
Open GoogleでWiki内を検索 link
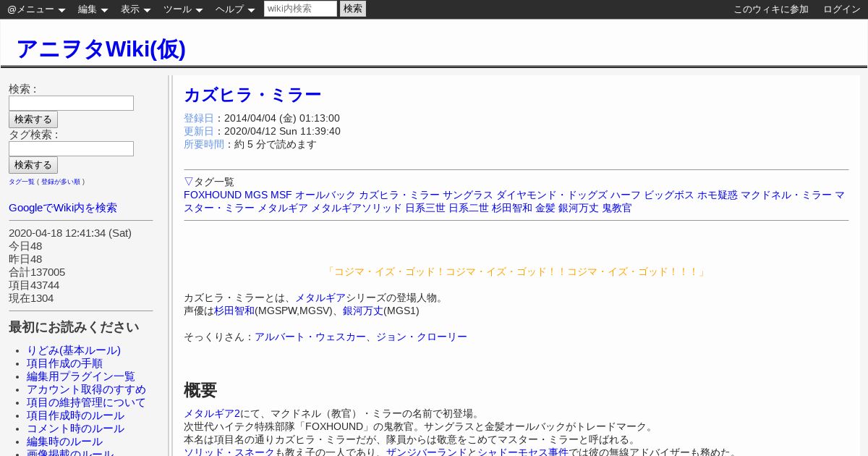(x=63, y=208)
